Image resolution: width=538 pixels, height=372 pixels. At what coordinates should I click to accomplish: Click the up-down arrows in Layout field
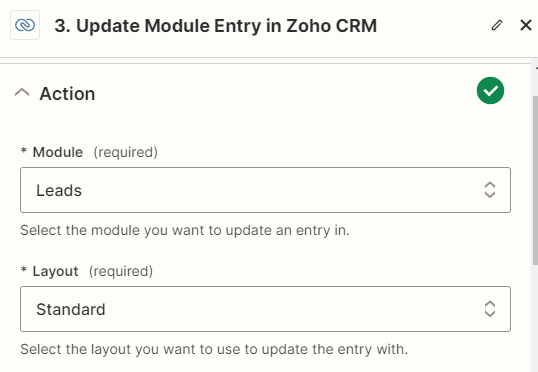click(490, 309)
